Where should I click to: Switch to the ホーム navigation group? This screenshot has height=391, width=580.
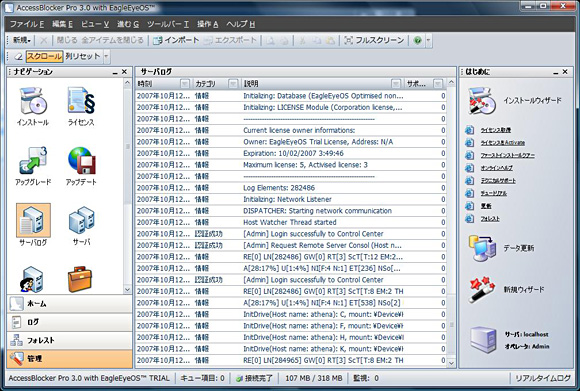point(69,304)
